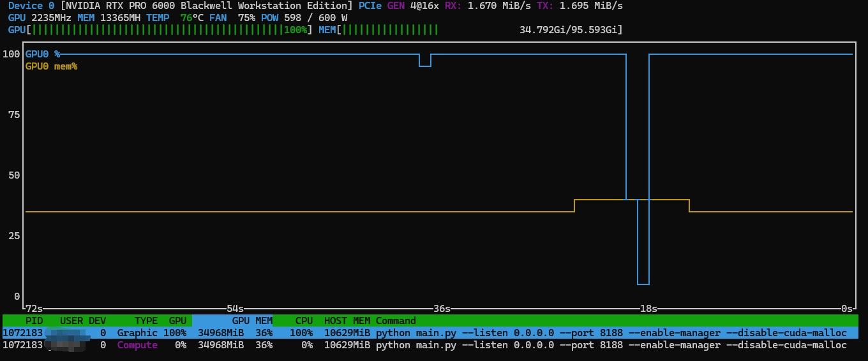868x361 pixels.
Task: Click the GPU0 % legend label
Action: coord(43,54)
